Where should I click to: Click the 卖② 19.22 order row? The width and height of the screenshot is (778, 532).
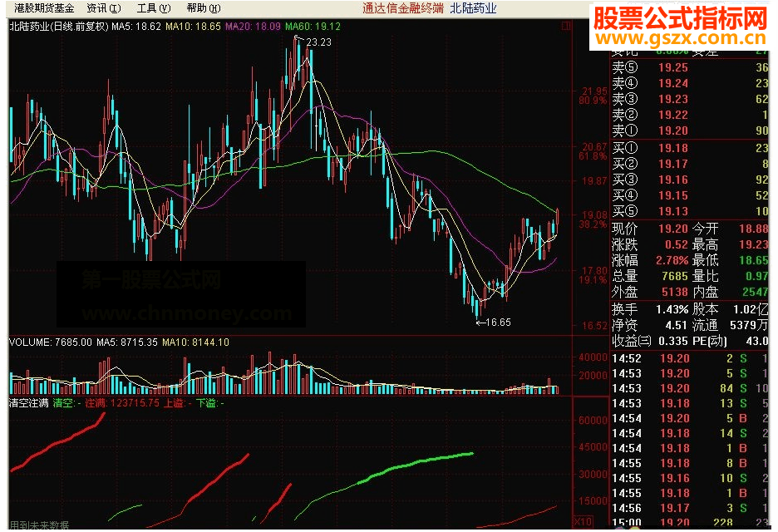[689, 116]
